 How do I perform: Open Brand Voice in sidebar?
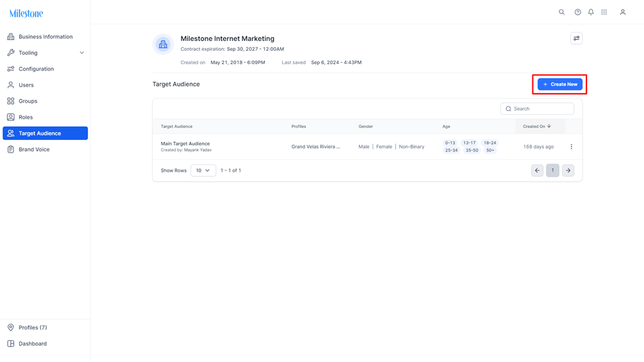coord(45,149)
